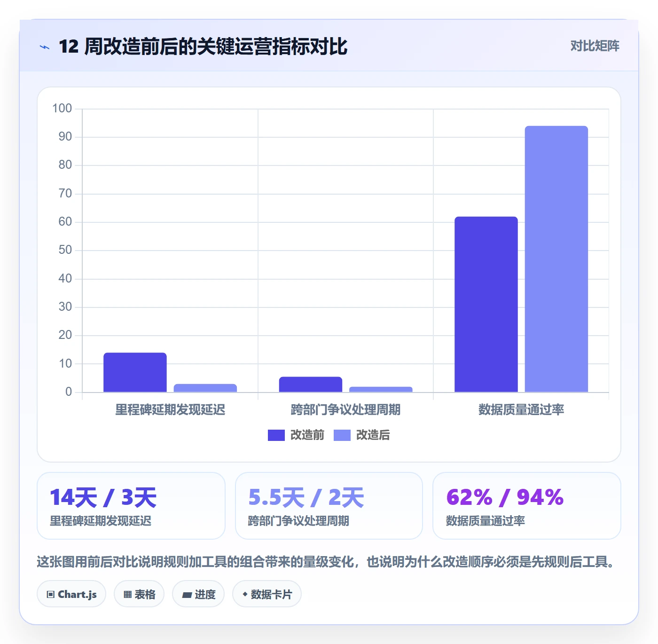The width and height of the screenshot is (658, 644).
Task: Click 跨部门争议处理周期 label in second stat card
Action: coord(298,521)
